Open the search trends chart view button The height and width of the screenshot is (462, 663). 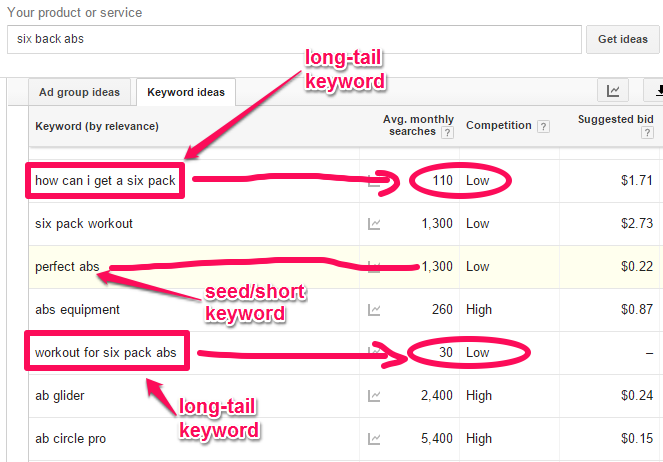[x=613, y=92]
